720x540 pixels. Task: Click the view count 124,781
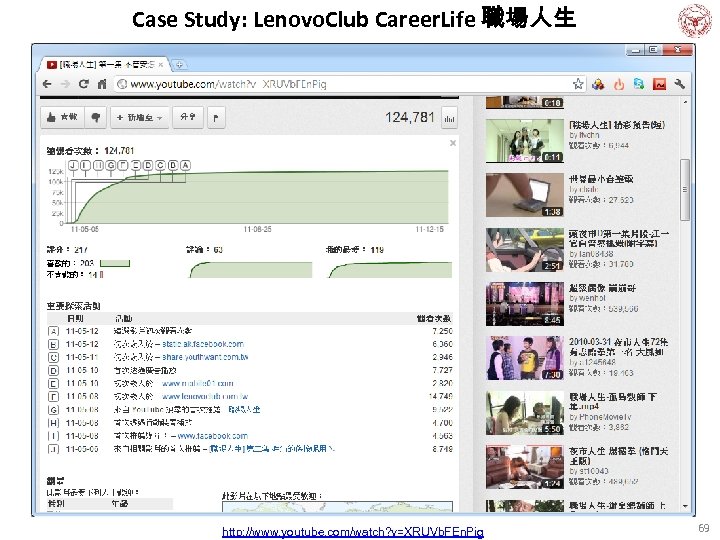410,118
